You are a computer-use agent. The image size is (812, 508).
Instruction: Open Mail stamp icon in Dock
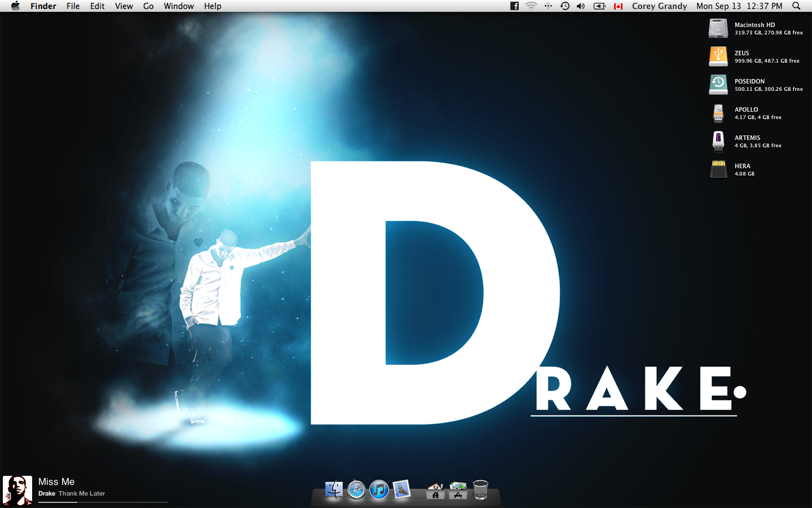401,489
